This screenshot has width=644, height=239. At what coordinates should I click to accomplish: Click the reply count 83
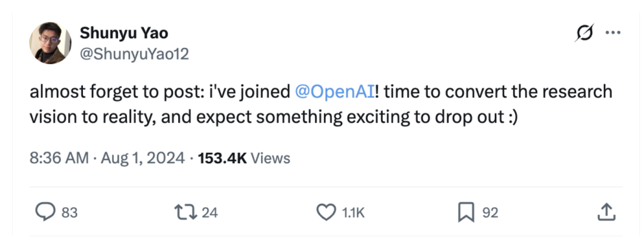pos(70,212)
